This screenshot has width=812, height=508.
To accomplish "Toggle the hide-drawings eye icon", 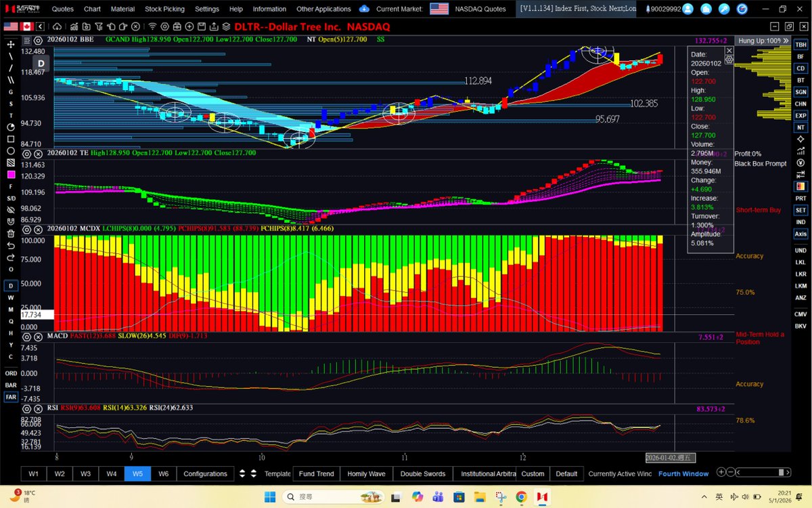I will pyautogui.click(x=10, y=210).
